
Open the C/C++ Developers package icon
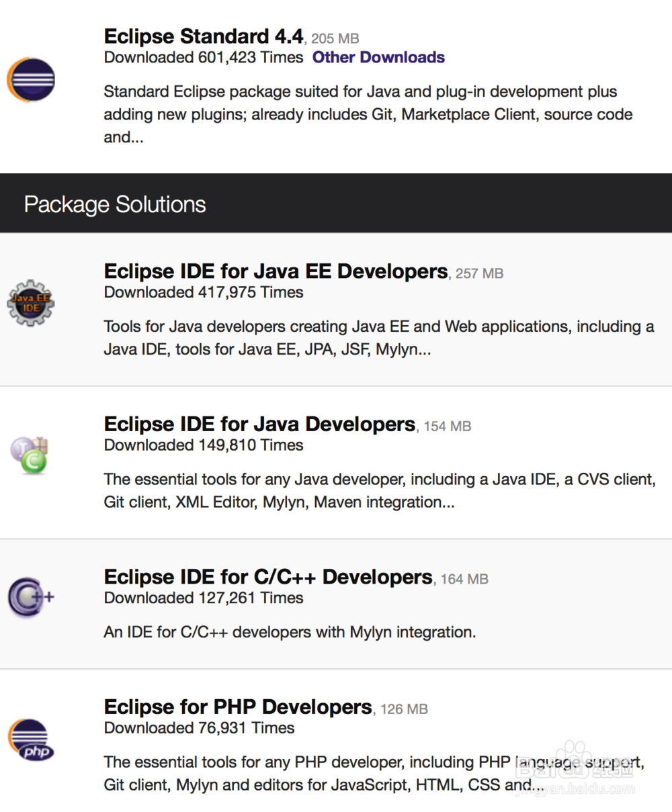[x=30, y=596]
